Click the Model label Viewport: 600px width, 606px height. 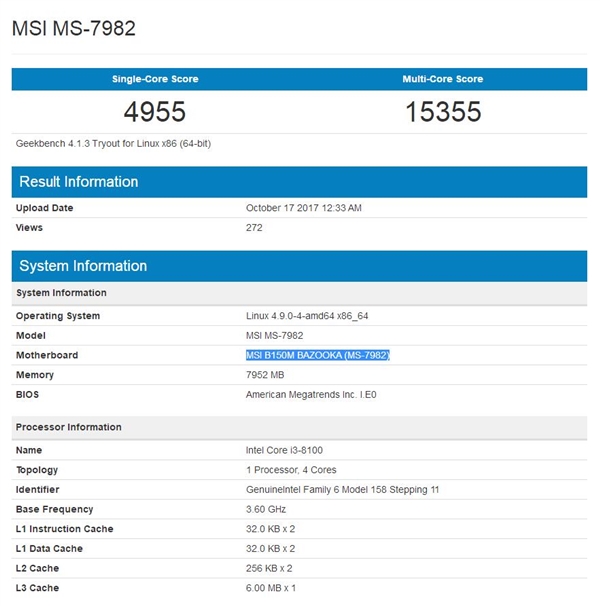31,335
